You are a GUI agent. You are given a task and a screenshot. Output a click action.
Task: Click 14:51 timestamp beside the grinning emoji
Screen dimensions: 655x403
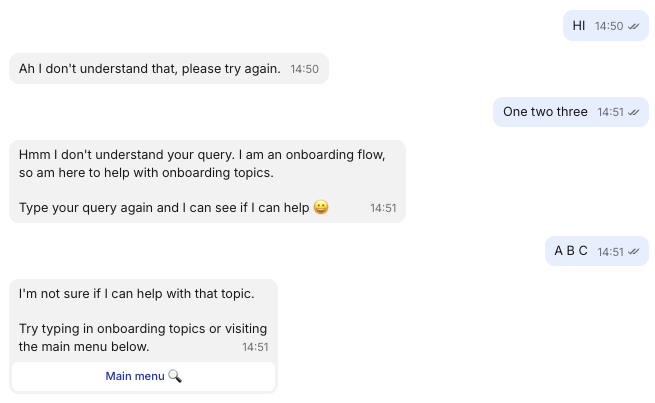tap(383, 209)
